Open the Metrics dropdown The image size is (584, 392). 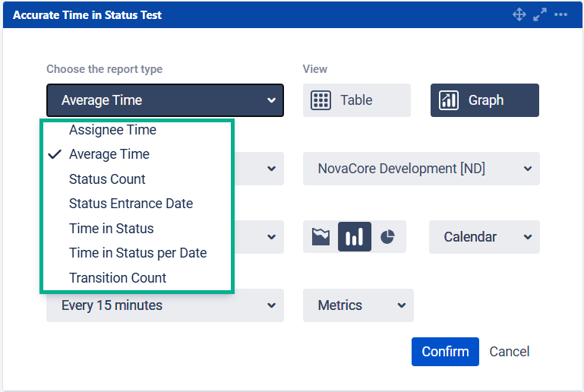click(358, 305)
